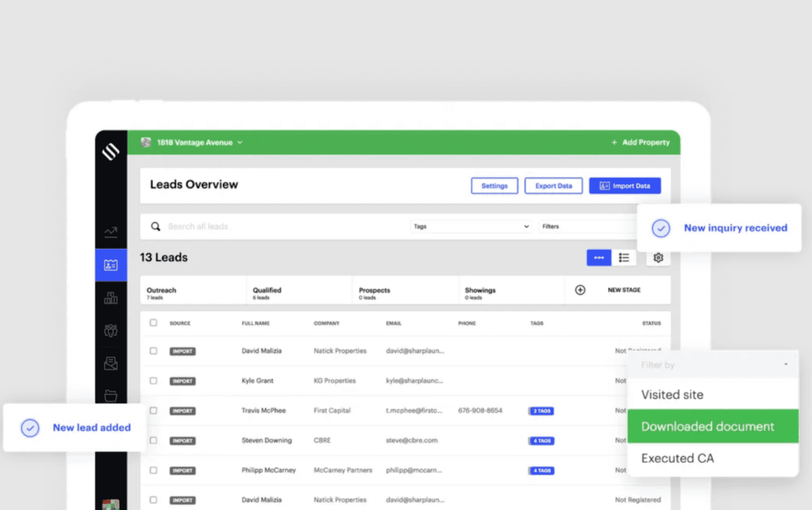This screenshot has width=812, height=510.
Task: Choose Downloaded document filter option
Action: [x=713, y=426]
